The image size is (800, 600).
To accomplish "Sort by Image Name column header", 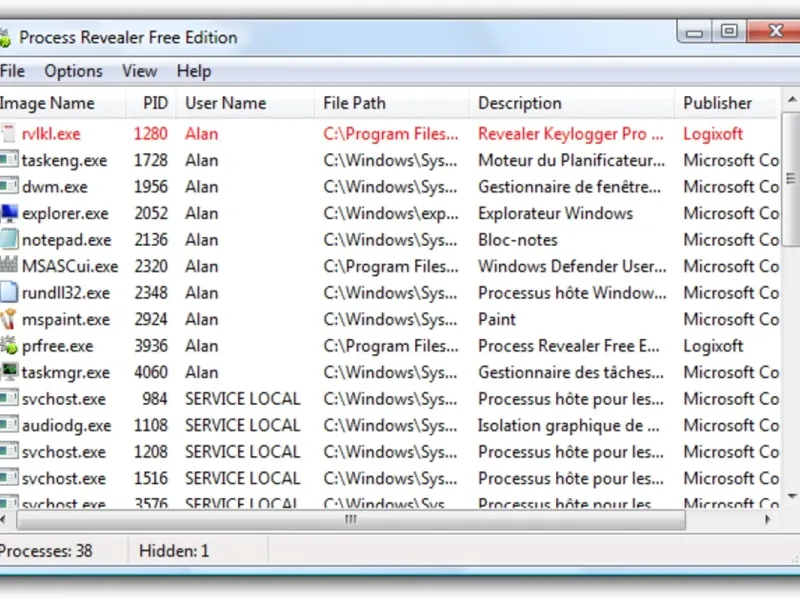I will (62, 103).
